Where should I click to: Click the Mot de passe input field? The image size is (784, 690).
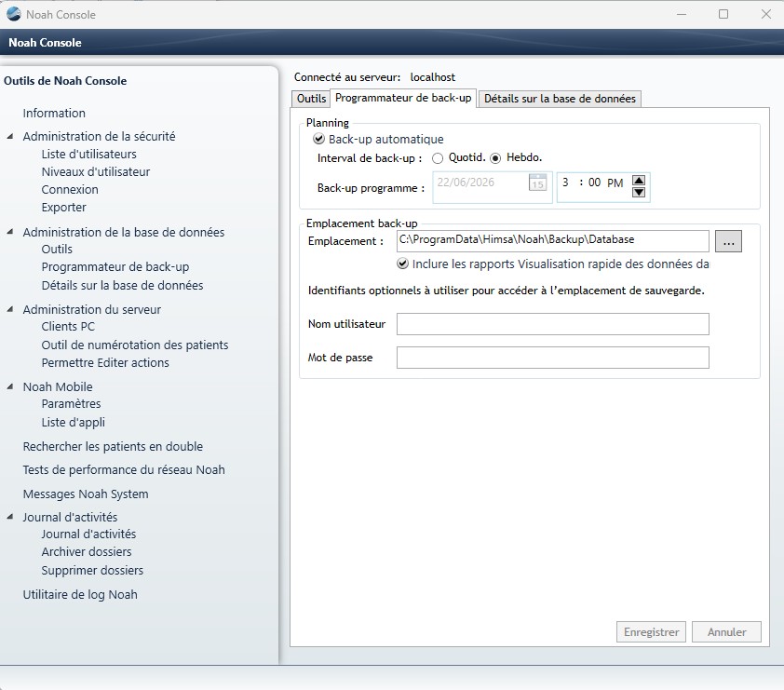(x=552, y=358)
